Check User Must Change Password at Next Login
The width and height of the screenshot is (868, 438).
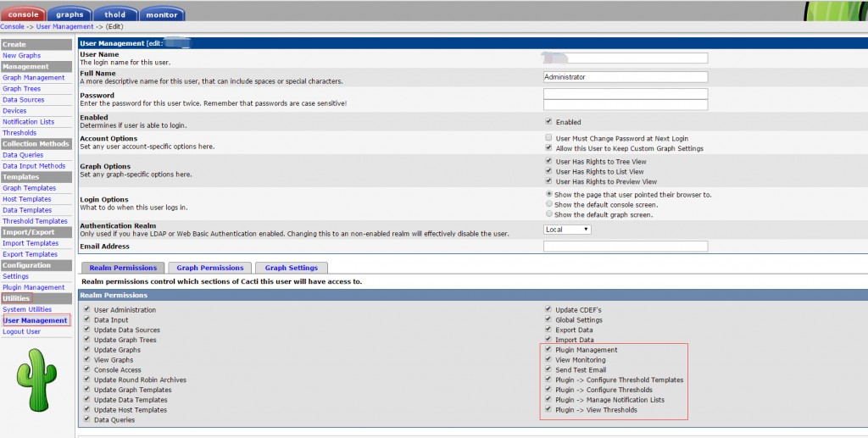pyautogui.click(x=548, y=137)
